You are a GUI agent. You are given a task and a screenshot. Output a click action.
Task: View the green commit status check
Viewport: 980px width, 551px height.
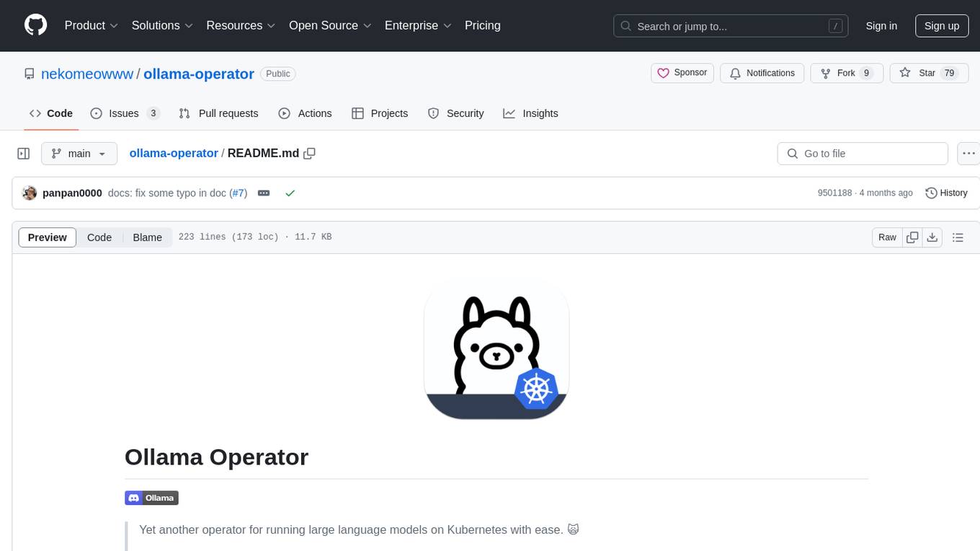point(290,193)
